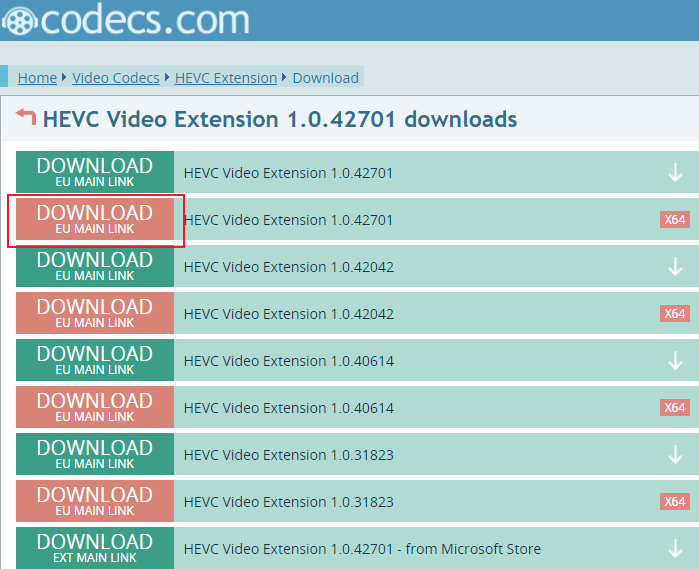Click green DOWNLOAD button for 1.0.42701 non-X64
The width and height of the screenshot is (699, 569).
pyautogui.click(x=95, y=172)
